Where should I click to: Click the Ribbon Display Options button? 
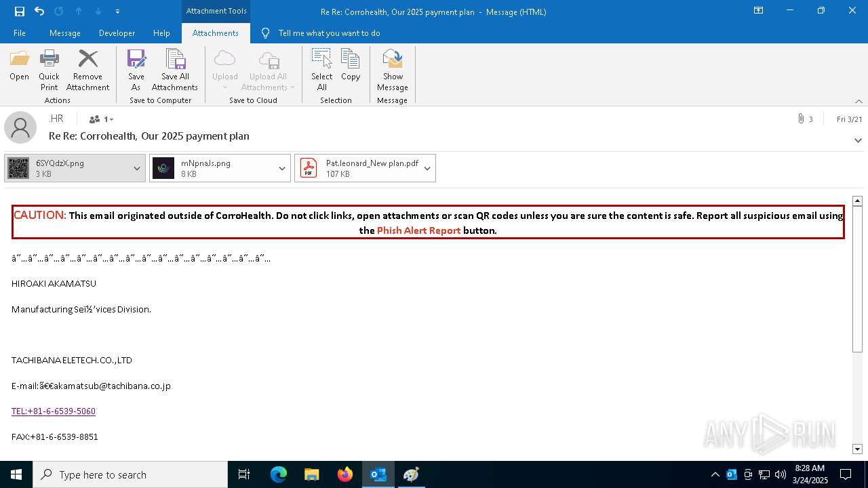[758, 11]
